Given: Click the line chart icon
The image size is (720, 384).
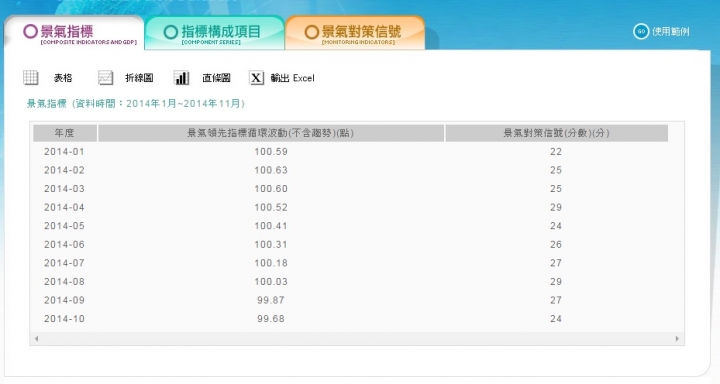Looking at the screenshot, I should tap(106, 78).
